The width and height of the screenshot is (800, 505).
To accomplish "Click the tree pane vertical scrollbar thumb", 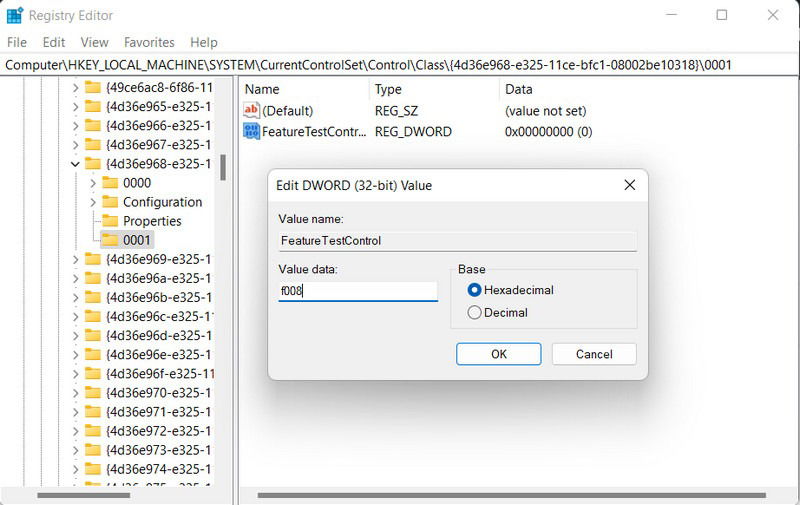I will pos(223,167).
